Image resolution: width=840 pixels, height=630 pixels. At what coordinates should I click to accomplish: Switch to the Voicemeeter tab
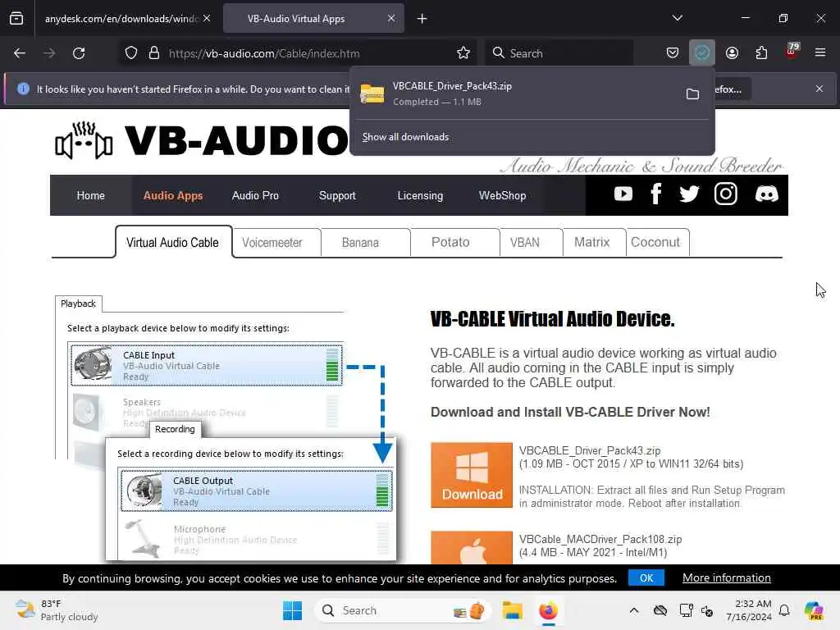click(x=272, y=243)
